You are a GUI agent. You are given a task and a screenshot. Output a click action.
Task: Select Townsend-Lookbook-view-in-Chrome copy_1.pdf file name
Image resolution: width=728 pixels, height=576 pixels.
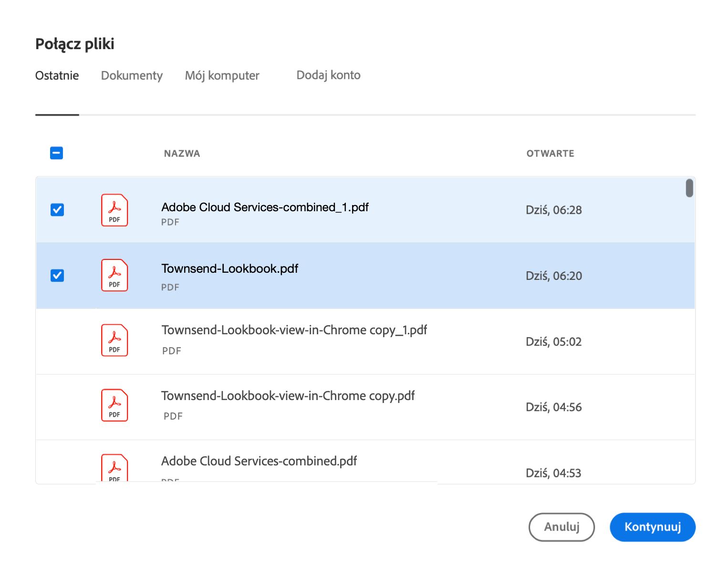point(294,330)
